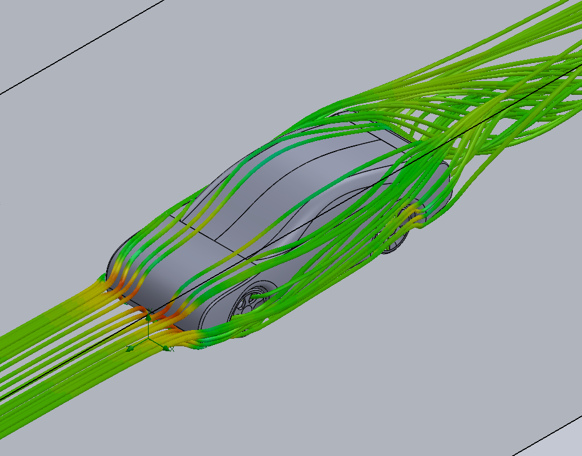
Task: Click the Y-axis arrow pointing upward on triad
Action: 148,317
